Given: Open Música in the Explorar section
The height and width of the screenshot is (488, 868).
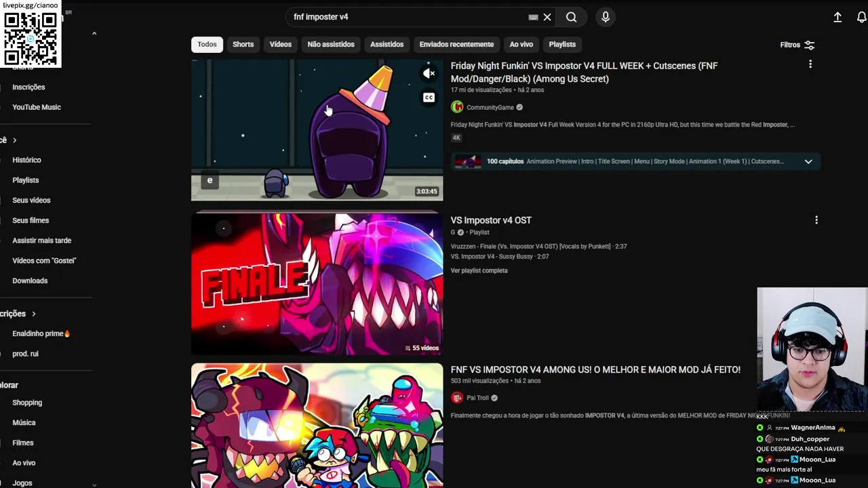Looking at the screenshot, I should (x=24, y=422).
